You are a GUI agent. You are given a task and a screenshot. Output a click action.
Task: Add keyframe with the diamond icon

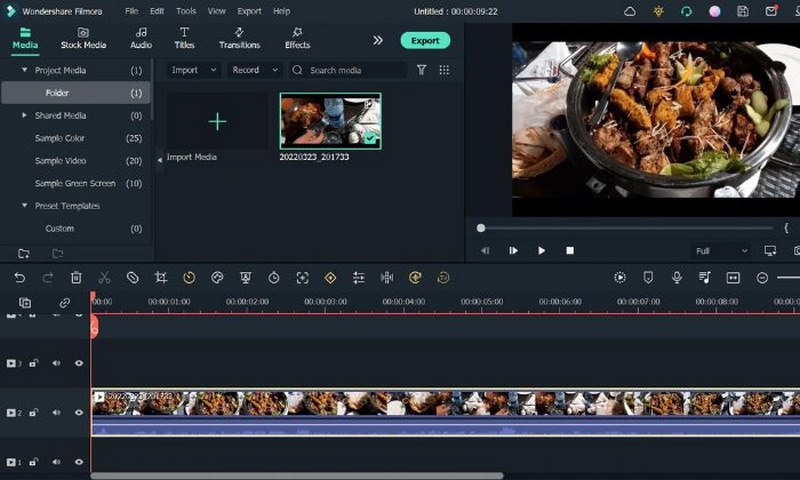pyautogui.click(x=331, y=277)
